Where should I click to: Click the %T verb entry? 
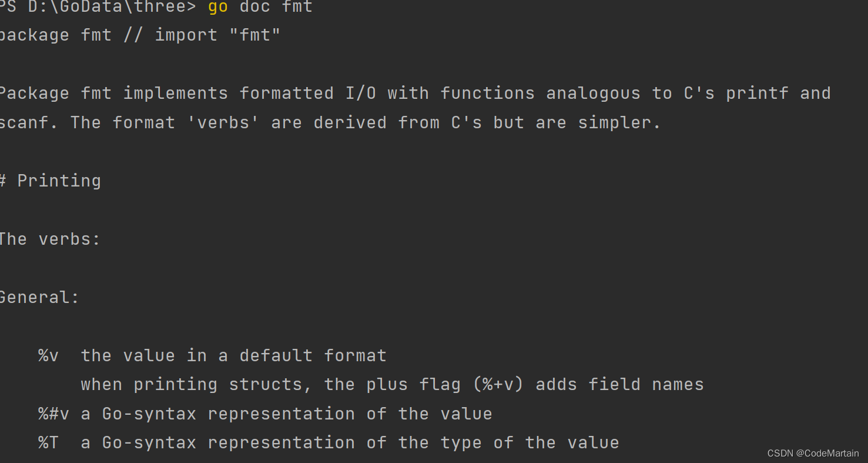(x=49, y=443)
